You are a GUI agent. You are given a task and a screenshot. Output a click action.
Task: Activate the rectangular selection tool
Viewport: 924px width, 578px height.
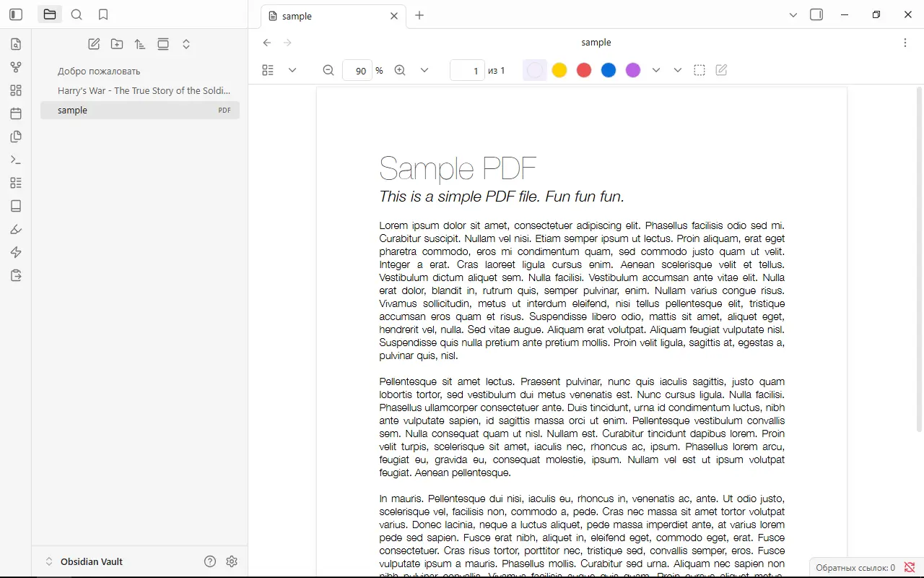(x=699, y=70)
